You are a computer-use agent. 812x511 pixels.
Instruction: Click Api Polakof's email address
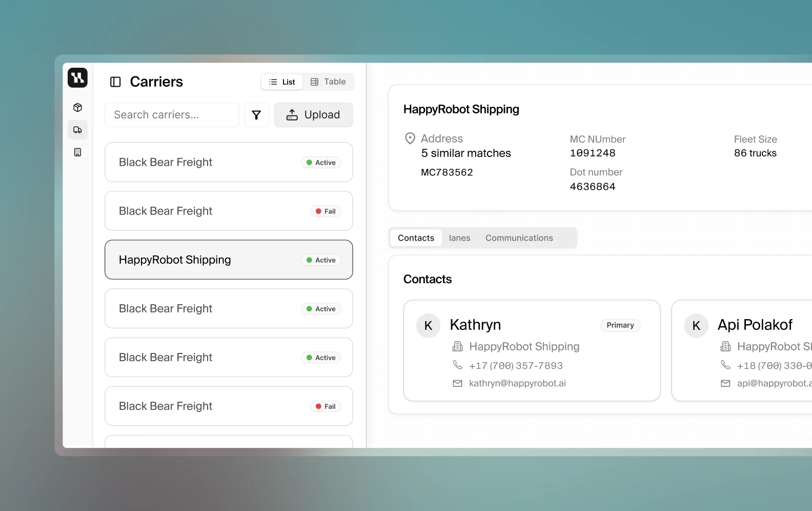click(x=774, y=383)
